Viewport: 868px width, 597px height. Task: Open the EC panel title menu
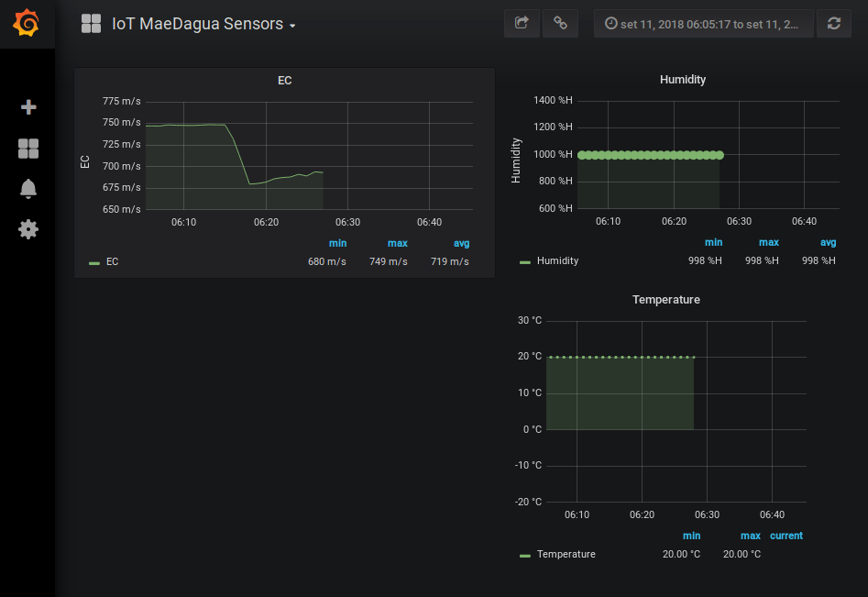(x=284, y=81)
